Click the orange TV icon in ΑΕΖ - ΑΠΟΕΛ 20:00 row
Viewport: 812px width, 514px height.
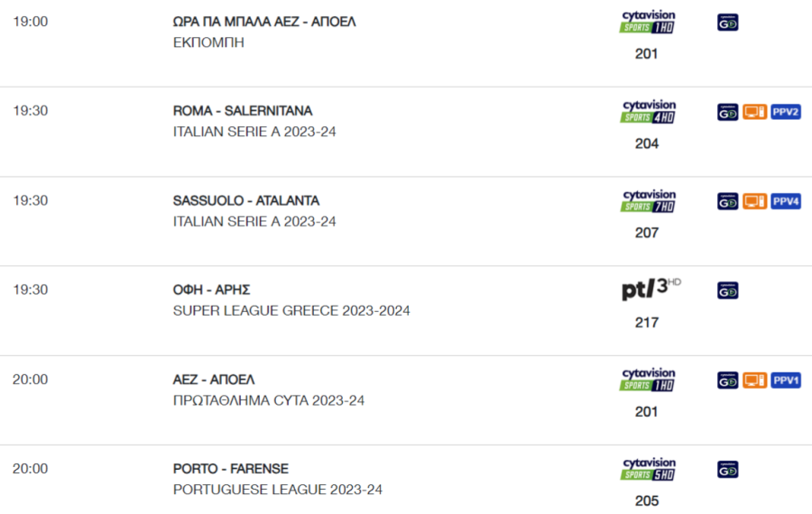[754, 381]
